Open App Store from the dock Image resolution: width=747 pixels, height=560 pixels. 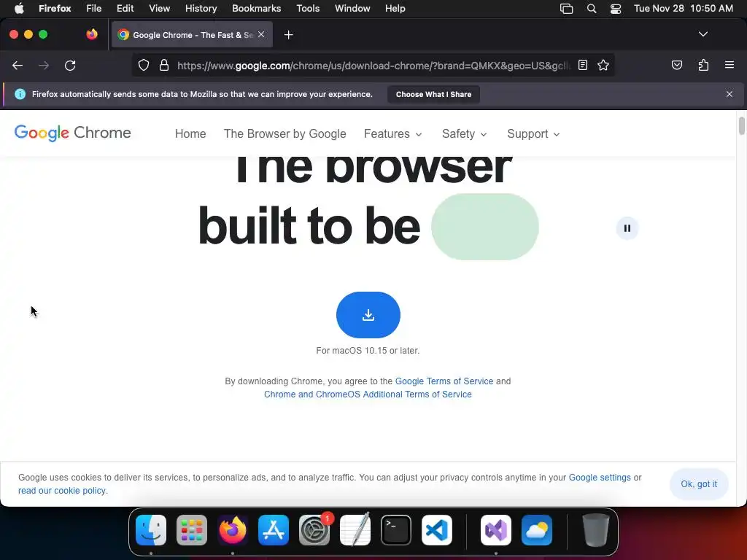coord(274,530)
